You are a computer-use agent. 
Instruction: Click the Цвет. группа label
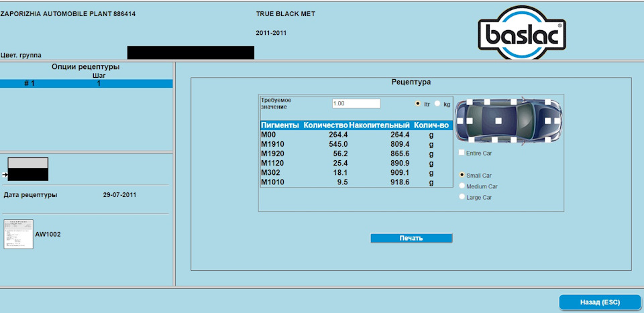pos(21,55)
